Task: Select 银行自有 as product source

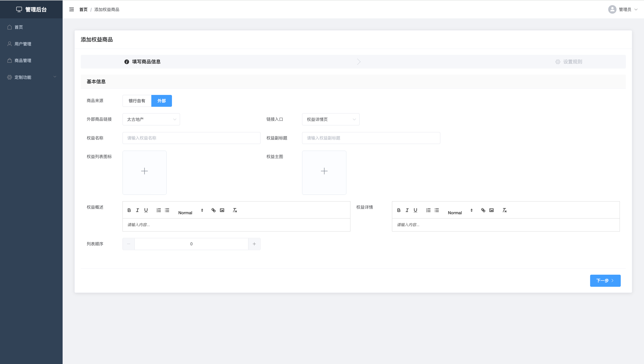Action: (x=137, y=101)
